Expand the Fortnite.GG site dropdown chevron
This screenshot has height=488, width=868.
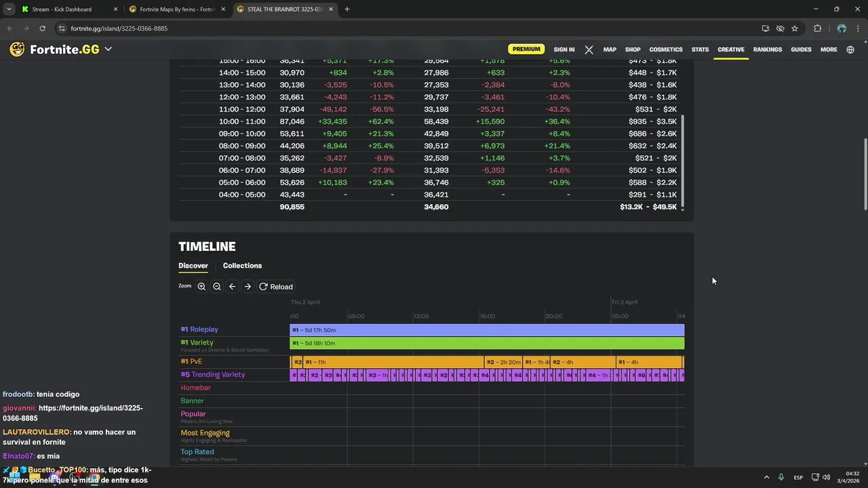108,49
